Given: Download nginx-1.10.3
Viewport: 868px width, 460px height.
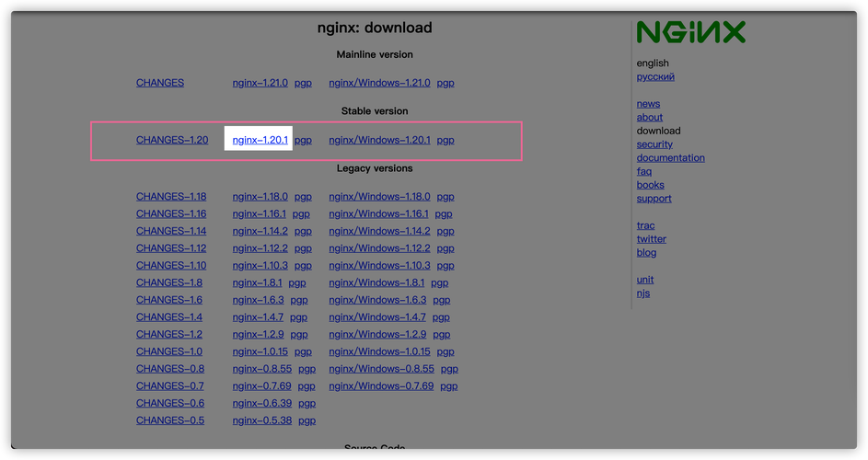Looking at the screenshot, I should 260,265.
